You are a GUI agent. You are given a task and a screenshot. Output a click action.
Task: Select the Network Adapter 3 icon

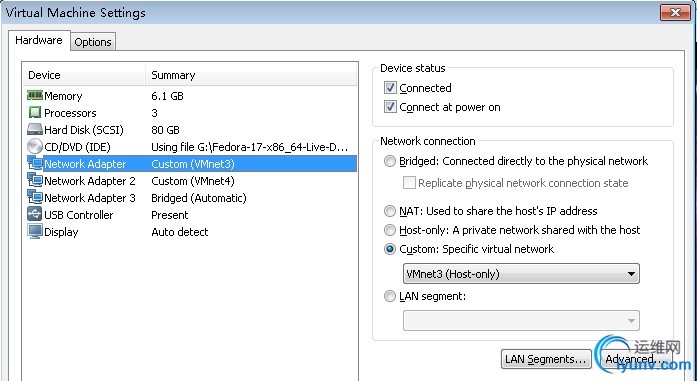35,197
